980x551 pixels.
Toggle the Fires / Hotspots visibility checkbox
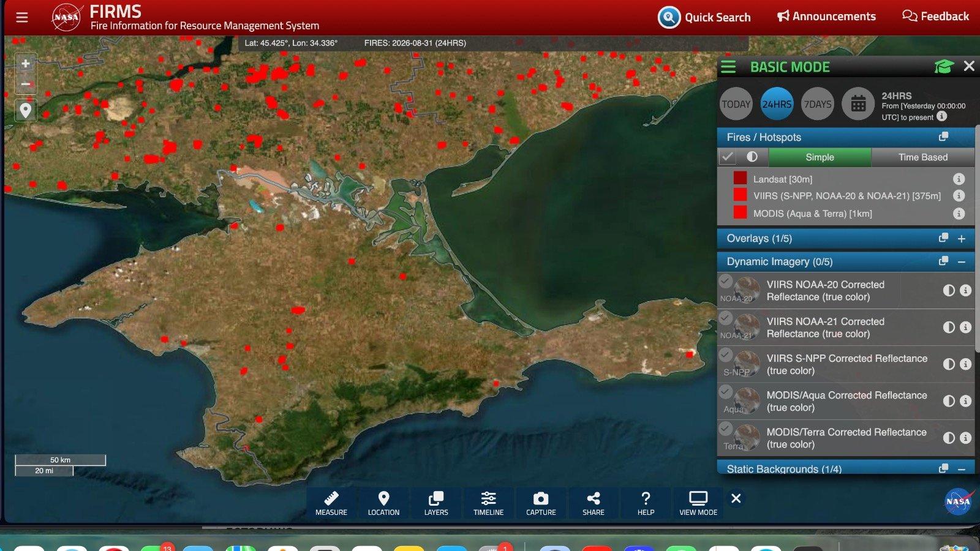point(727,157)
